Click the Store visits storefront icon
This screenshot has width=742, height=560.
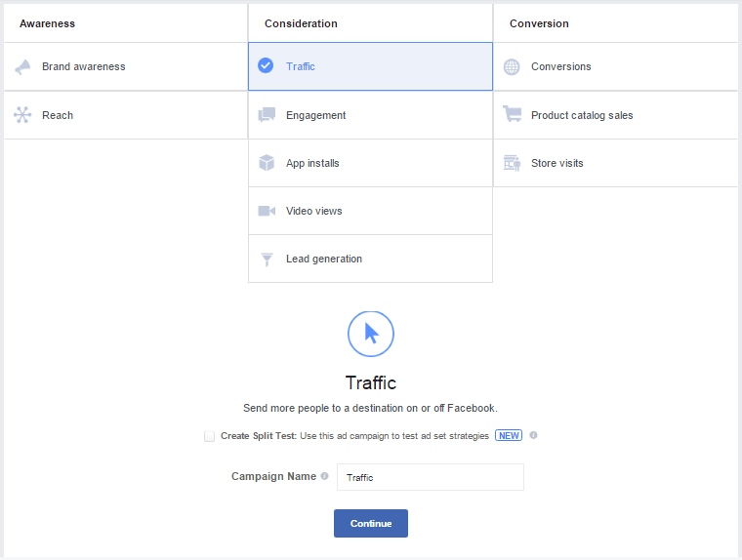512,163
